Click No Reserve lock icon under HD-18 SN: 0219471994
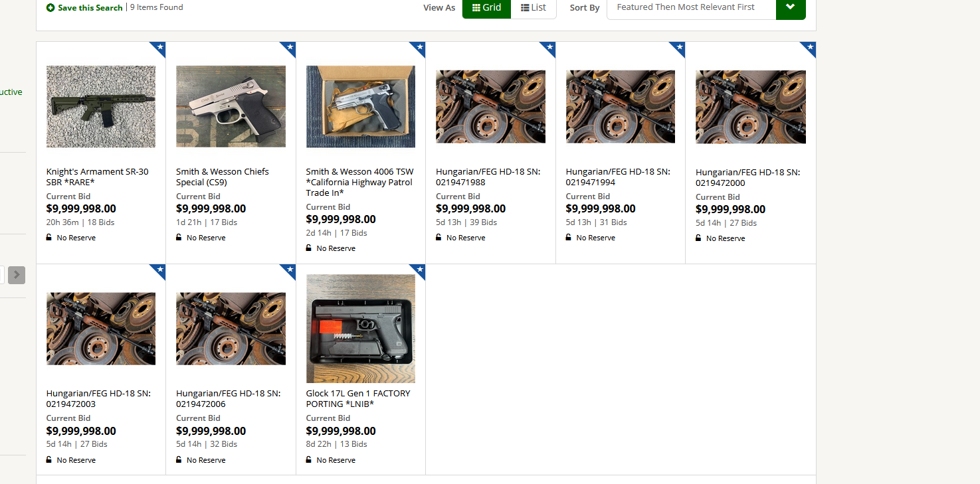980x484 pixels. tap(569, 237)
